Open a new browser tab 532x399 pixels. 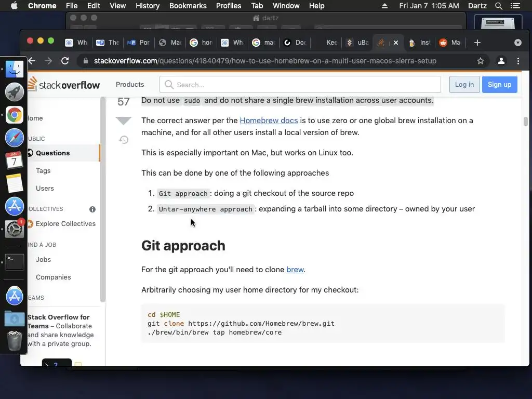click(x=477, y=43)
